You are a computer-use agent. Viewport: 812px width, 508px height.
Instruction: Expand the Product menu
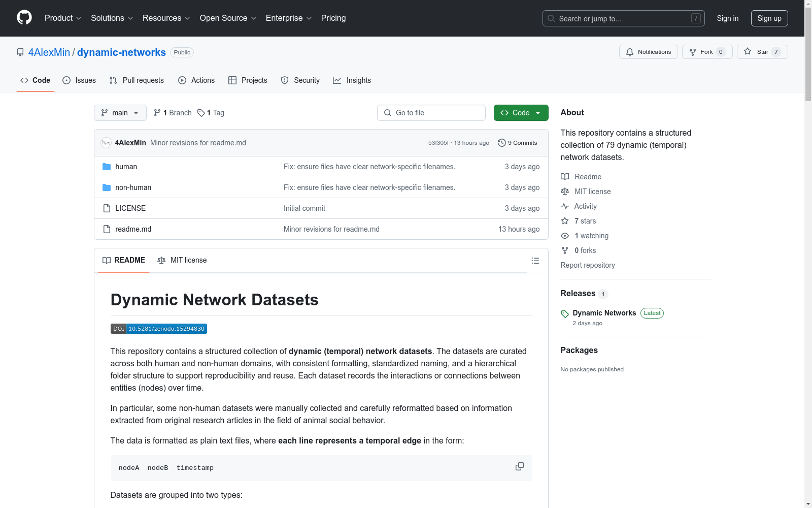click(63, 18)
